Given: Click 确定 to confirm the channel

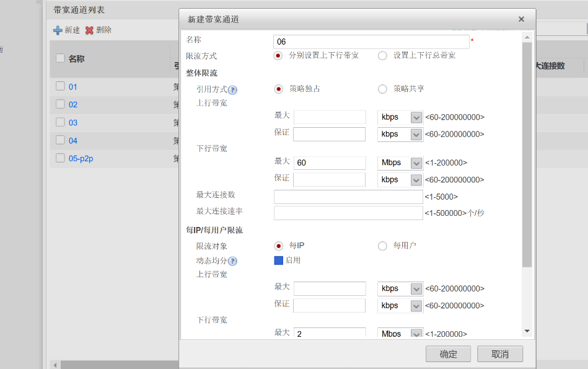Looking at the screenshot, I should 448,354.
